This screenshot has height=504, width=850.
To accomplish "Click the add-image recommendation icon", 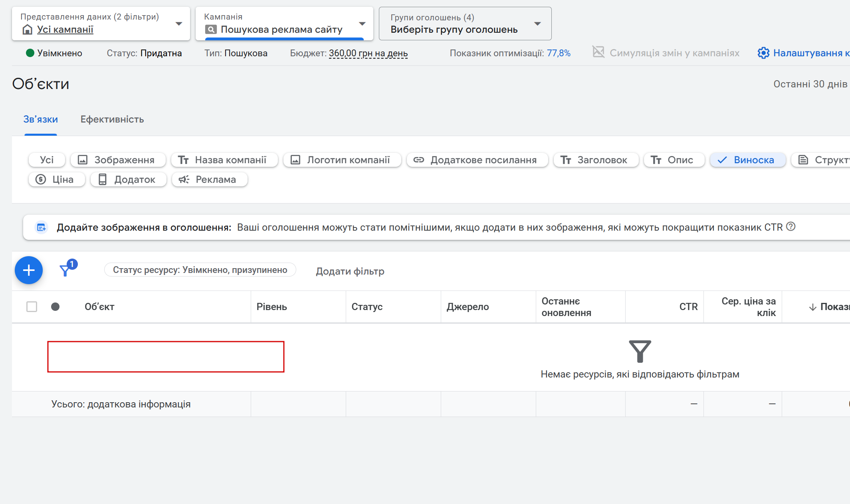I will (x=41, y=227).
